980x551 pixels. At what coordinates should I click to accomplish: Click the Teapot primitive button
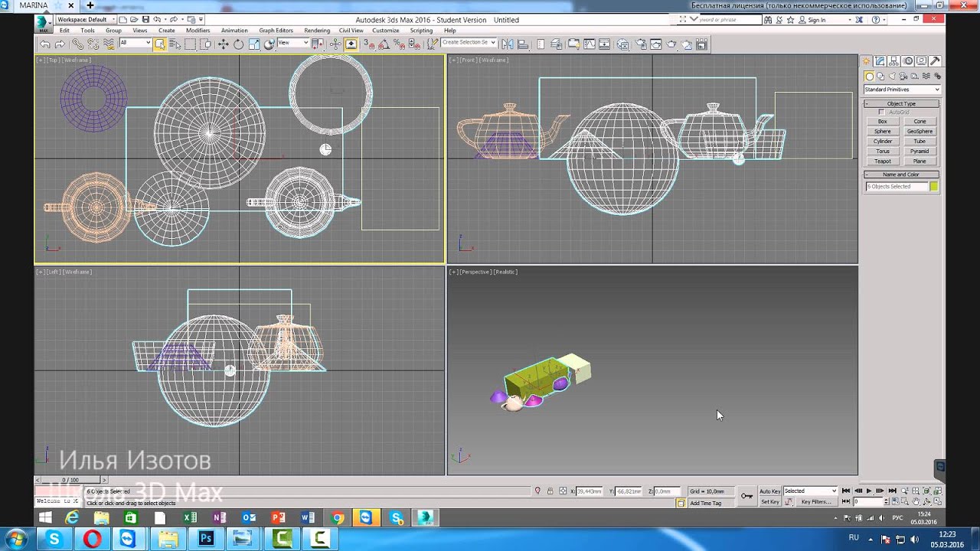[x=883, y=161]
